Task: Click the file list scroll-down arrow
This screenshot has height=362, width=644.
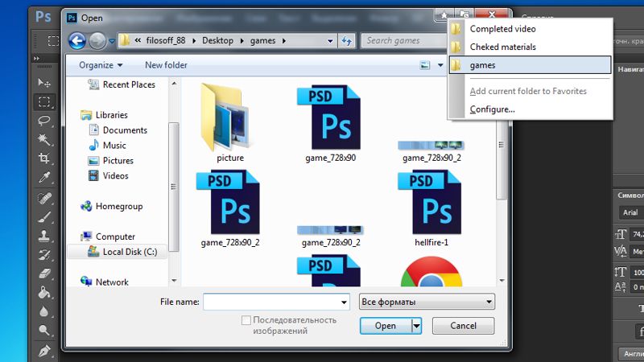Action: [502, 281]
